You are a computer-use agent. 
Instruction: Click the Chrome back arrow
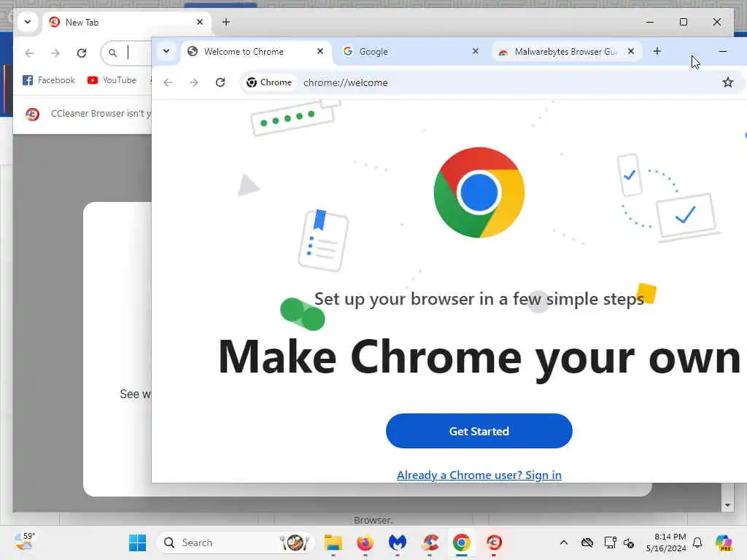click(x=168, y=82)
